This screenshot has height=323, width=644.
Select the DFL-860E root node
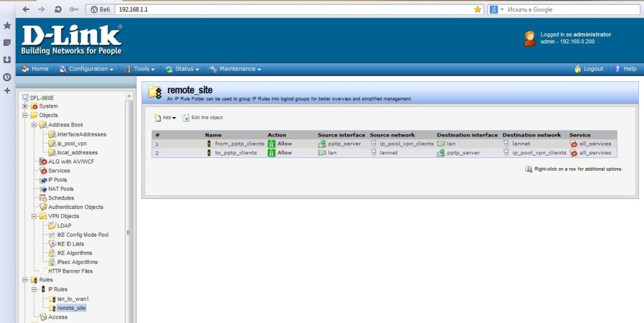[42, 98]
